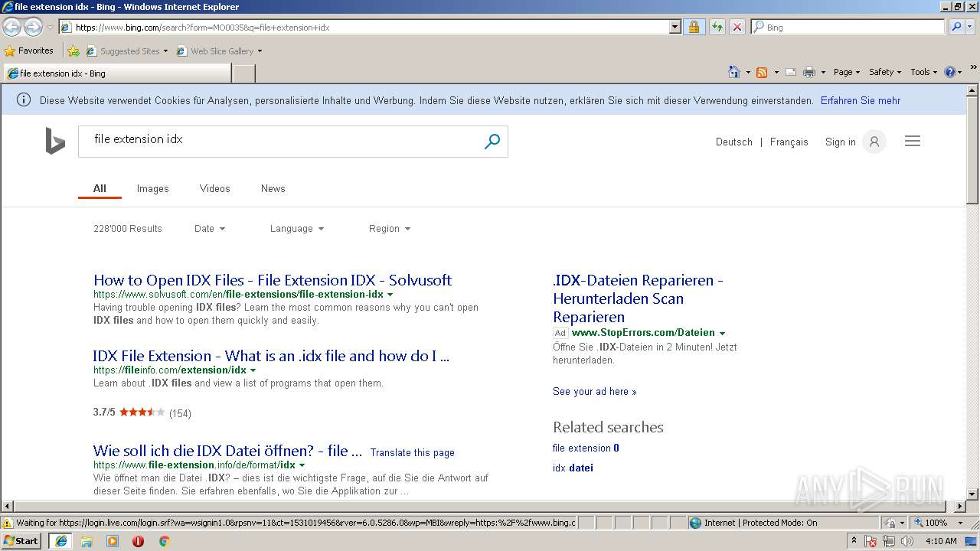The height and width of the screenshot is (551, 980).
Task: Expand the Language filter dropdown
Action: [x=297, y=229]
